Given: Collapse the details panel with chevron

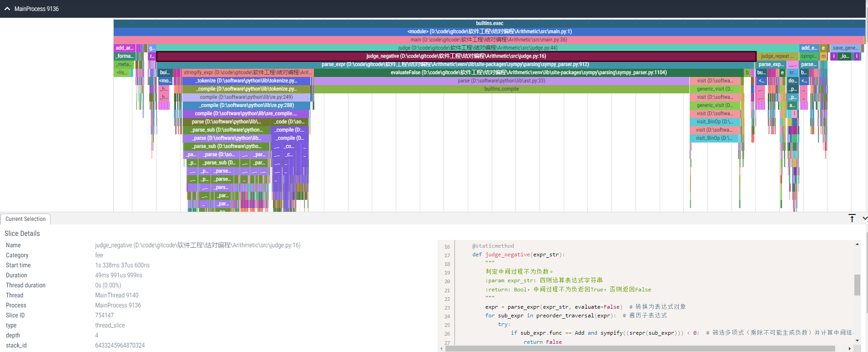Looking at the screenshot, I should pyautogui.click(x=865, y=219).
